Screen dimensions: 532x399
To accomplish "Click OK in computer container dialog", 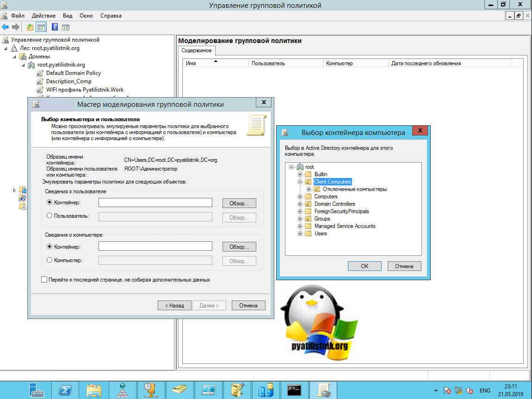I will click(364, 266).
